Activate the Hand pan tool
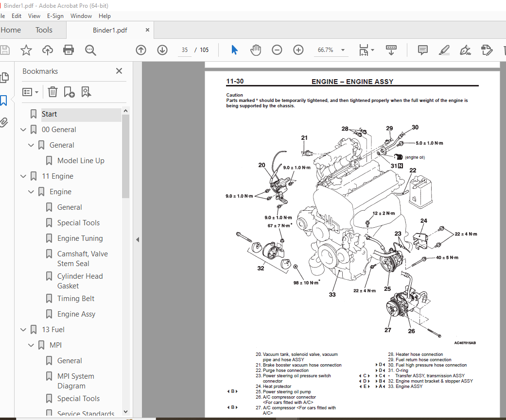The height and width of the screenshot is (420, 506). click(x=256, y=50)
